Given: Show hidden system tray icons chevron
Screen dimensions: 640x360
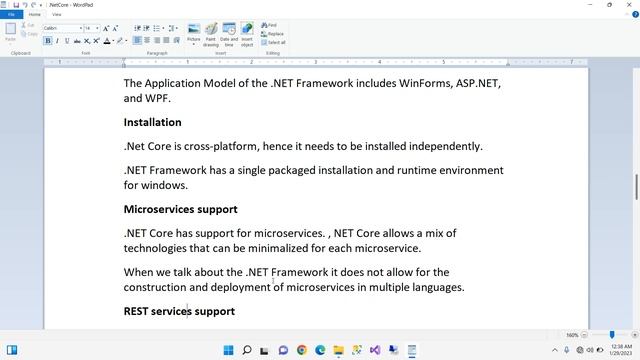Looking at the screenshot, I should (x=554, y=350).
